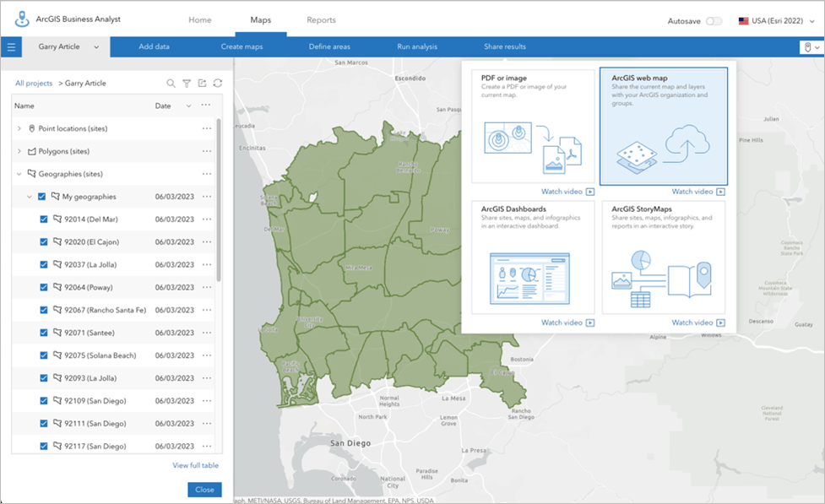Screen dimensions: 825x504
Task: Click the Name column header
Action: 24,106
